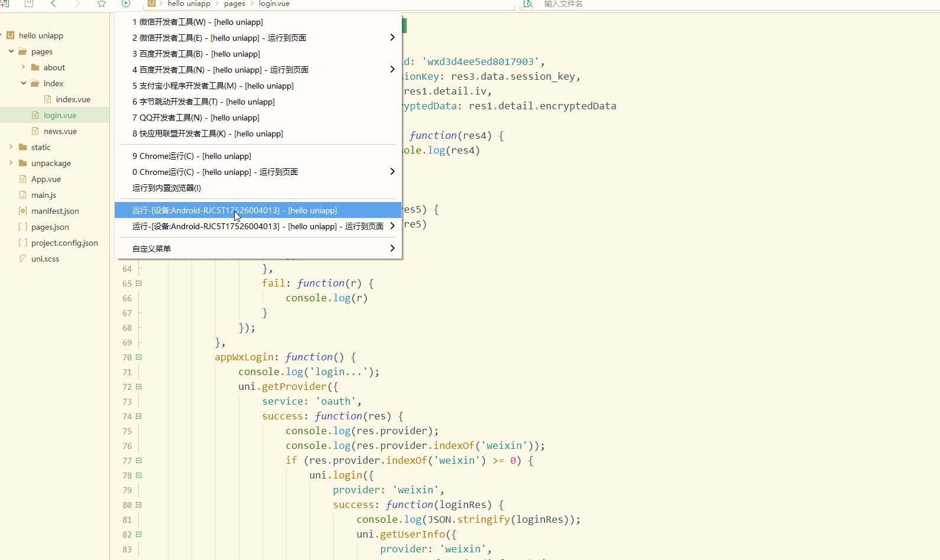This screenshot has height=560, width=940.
Task: Click the pages.json bracket icon
Action: 23,227
